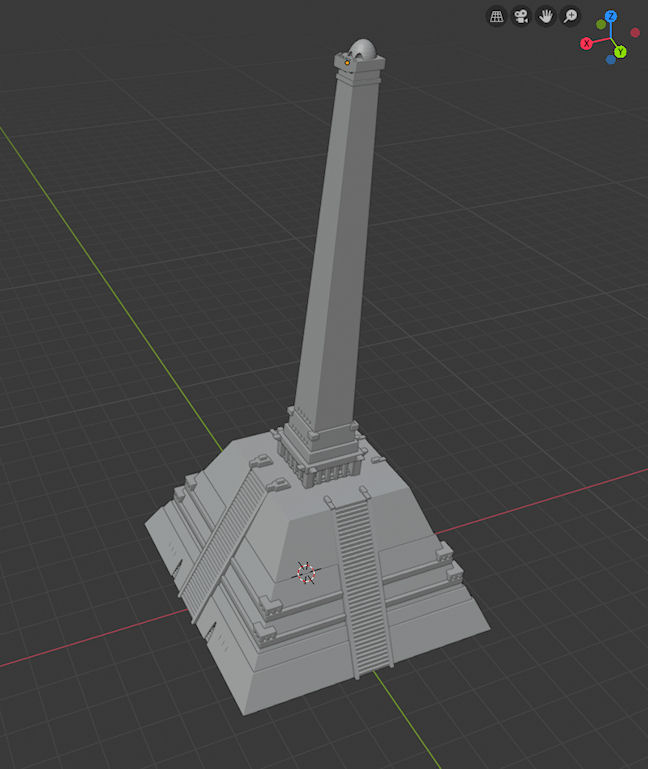Toggle perspective/orthographic view grid icon
This screenshot has width=648, height=769.
(x=496, y=16)
